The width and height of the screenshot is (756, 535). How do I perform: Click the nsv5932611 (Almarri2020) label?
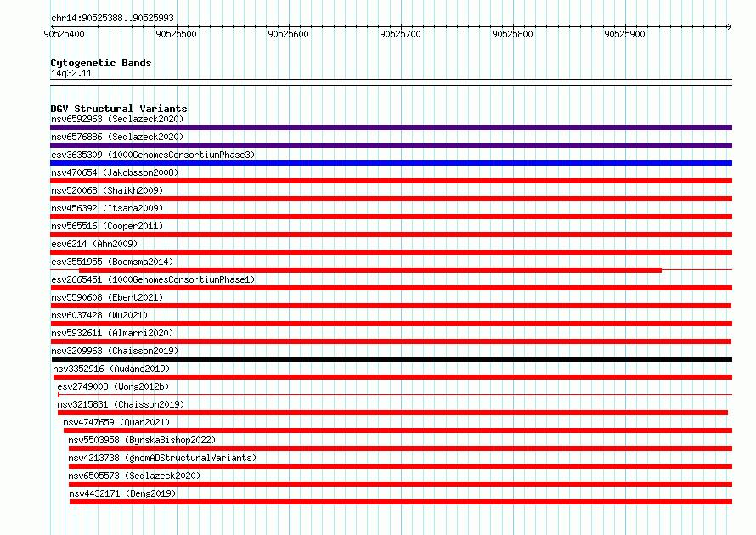(112, 333)
